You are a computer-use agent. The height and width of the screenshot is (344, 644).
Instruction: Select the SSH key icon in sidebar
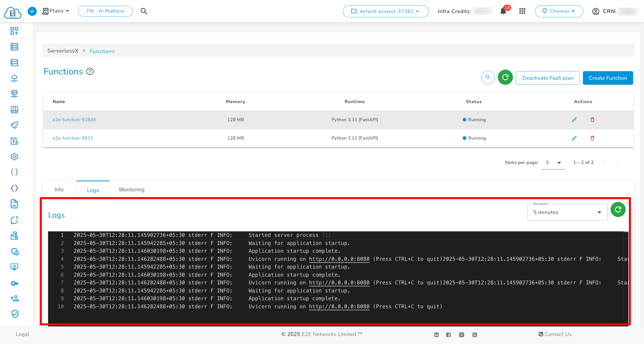[15, 283]
